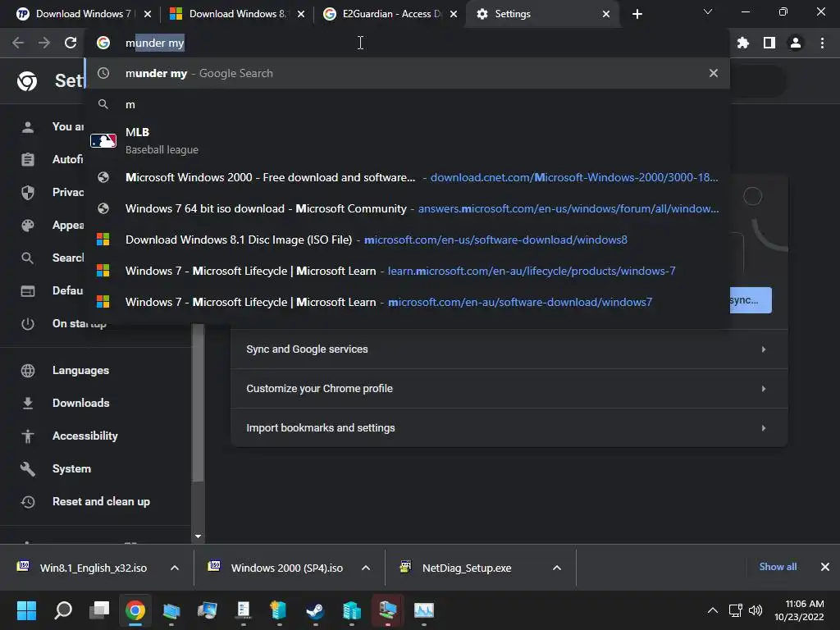Click the Default browser icon in sidebar
This screenshot has height=630, width=840.
pyautogui.click(x=28, y=291)
